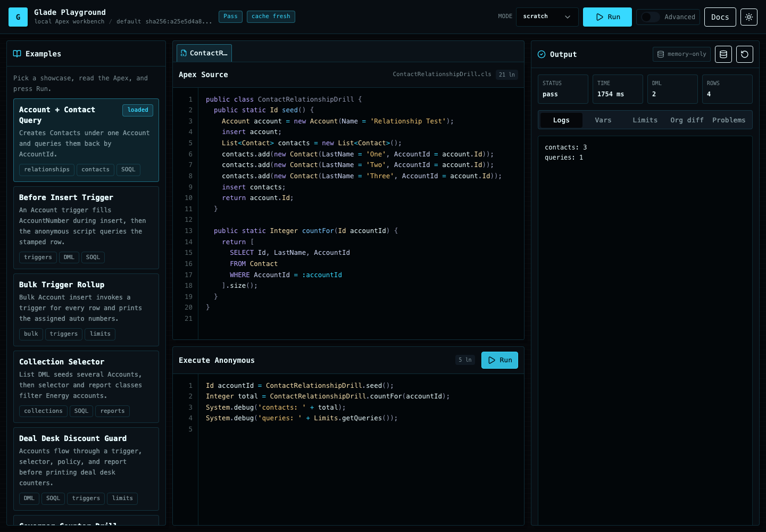Click the 'Id accountId = ...seed();' line
Screen dimensions: 766x532
click(x=299, y=386)
